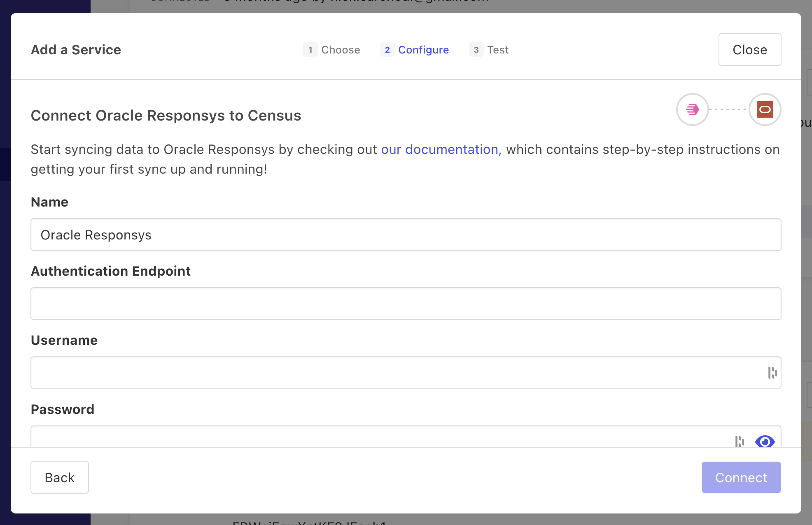Focus the Name input field
The image size is (812, 525).
[406, 235]
